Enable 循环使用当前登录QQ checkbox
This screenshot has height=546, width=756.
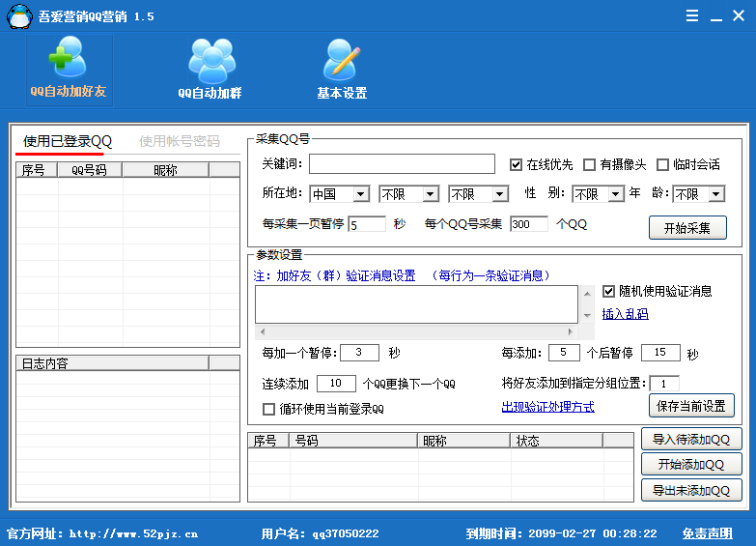coord(269,409)
